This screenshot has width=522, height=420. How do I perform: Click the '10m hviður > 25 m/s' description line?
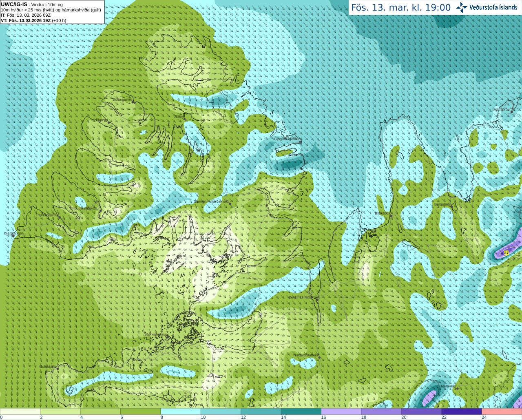pyautogui.click(x=51, y=10)
